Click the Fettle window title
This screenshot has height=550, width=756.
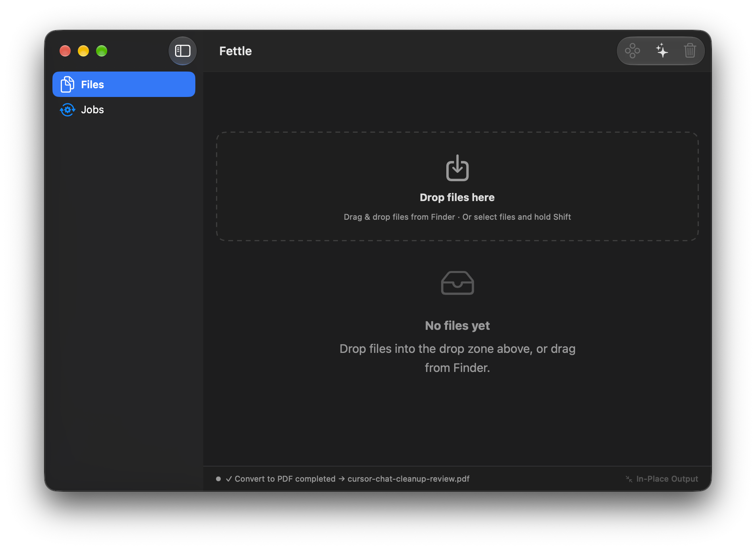pyautogui.click(x=235, y=51)
